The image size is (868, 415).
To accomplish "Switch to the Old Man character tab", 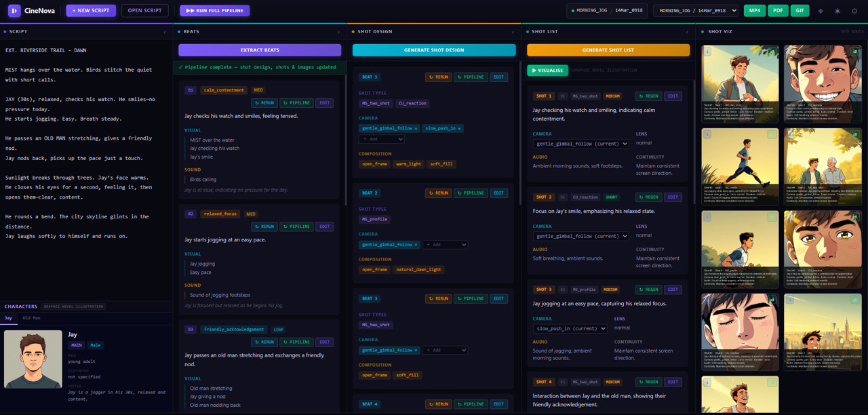I will pos(32,318).
